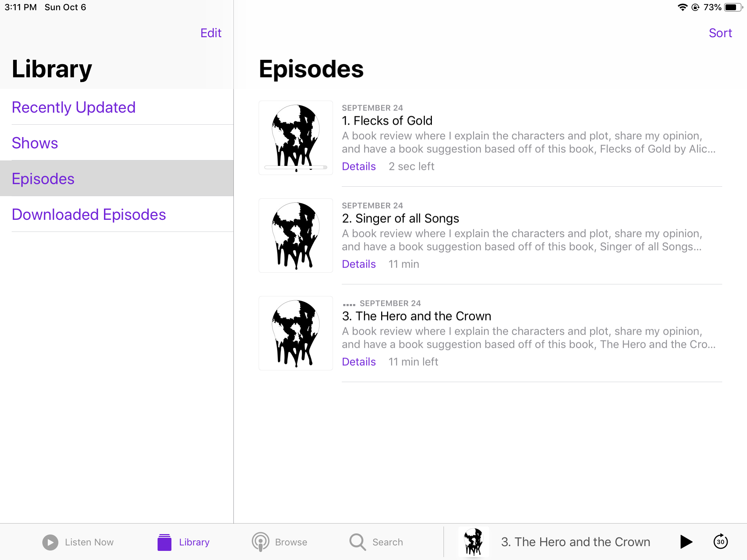Open the Wi-Fi status icon area
Viewport: 747px width, 560px height.
tap(683, 7)
